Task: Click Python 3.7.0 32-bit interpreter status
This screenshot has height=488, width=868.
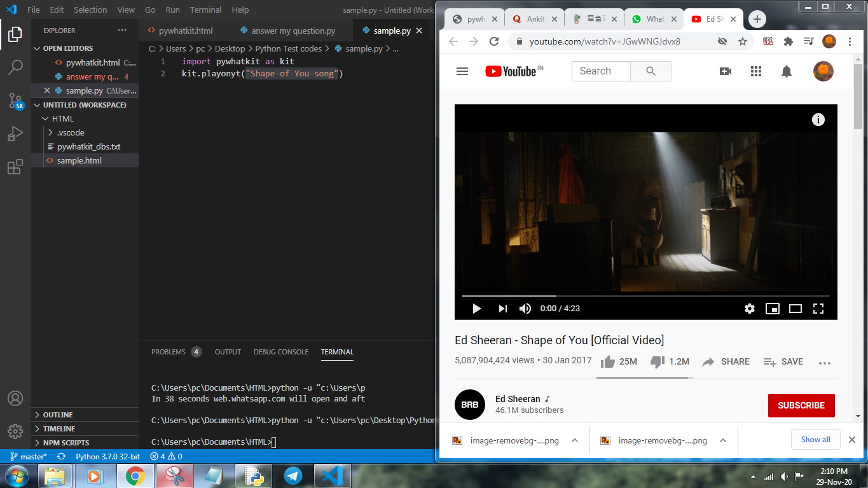Action: (108, 456)
